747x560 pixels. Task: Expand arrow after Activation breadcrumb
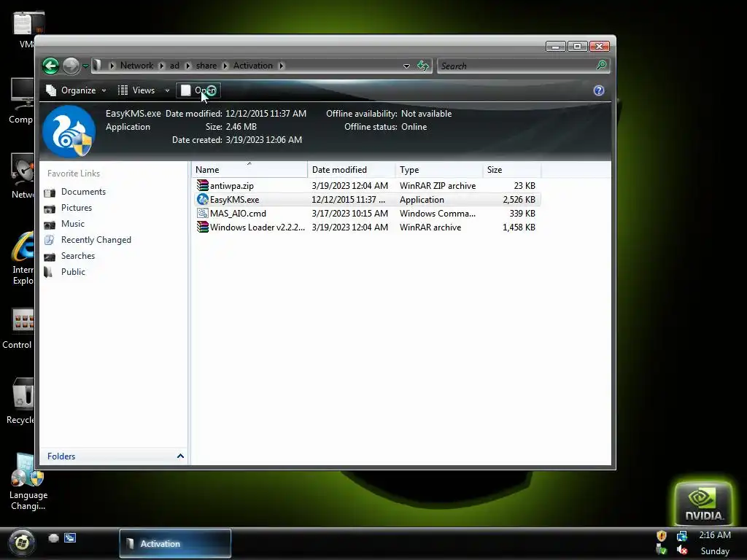pyautogui.click(x=281, y=66)
